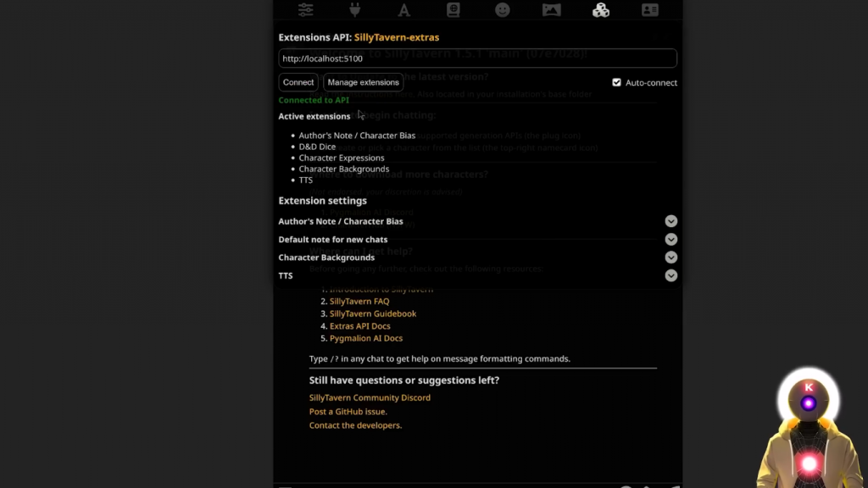Open the character management namecard icon
This screenshot has height=488, width=868.
650,10
